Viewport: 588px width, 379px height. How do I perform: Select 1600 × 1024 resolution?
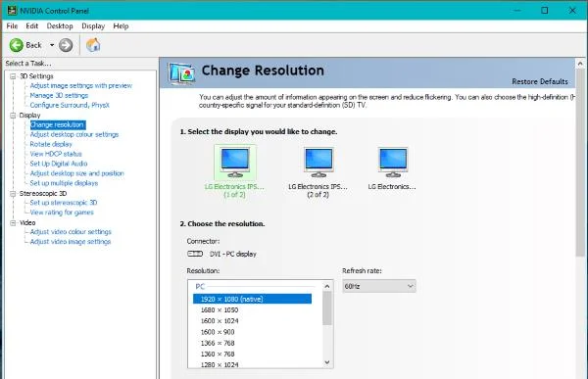pyautogui.click(x=220, y=321)
